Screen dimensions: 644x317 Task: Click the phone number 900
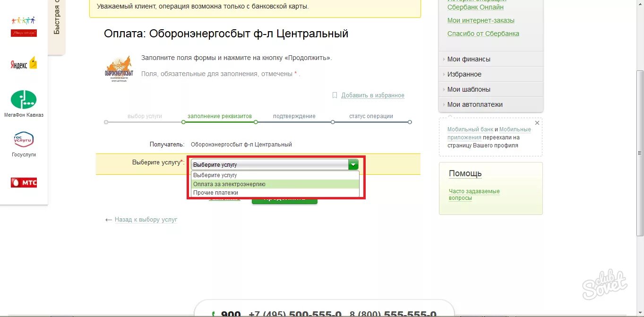[231, 314]
